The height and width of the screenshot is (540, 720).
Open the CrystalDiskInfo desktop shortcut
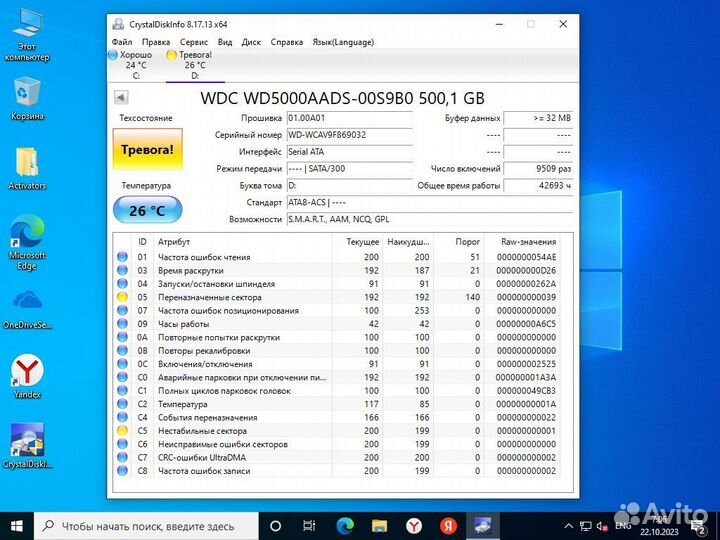point(27,445)
